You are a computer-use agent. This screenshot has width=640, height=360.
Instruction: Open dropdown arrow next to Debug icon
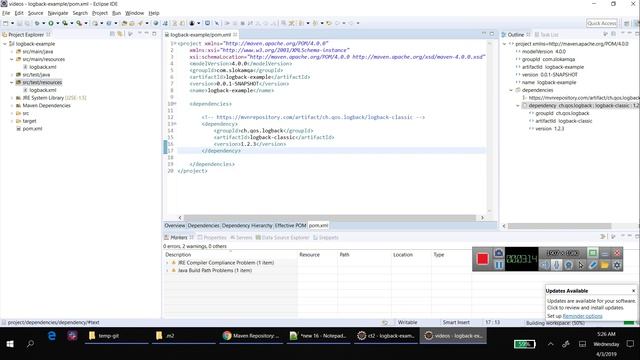click(x=43, y=23)
